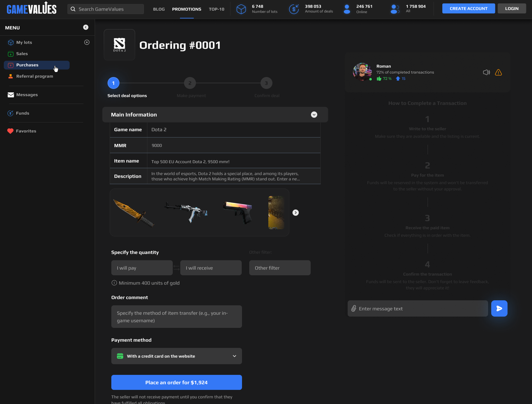Screen dimensions: 532x404
Task: Click the Login button
Action: [512, 9]
